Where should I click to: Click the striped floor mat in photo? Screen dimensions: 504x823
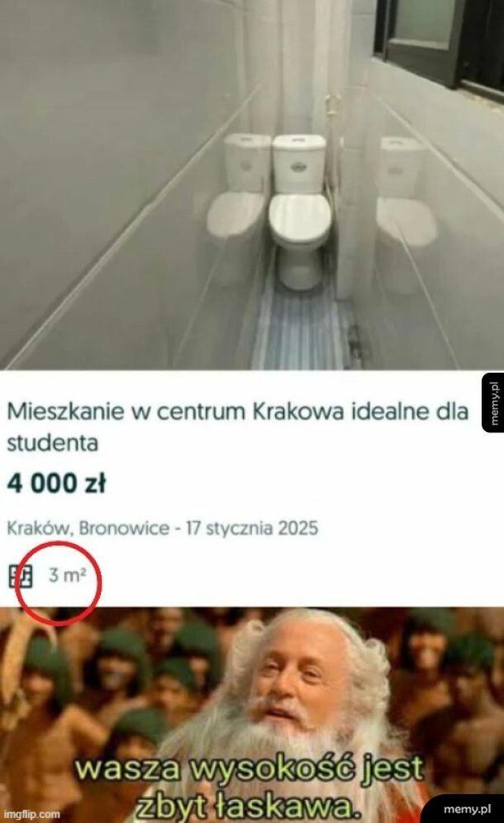point(304,326)
